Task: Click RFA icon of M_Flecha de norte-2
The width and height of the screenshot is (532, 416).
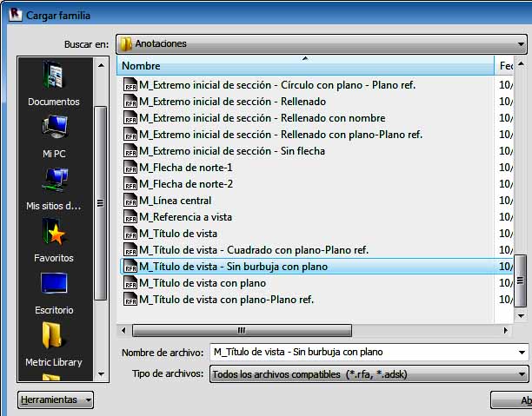Action: click(130, 184)
